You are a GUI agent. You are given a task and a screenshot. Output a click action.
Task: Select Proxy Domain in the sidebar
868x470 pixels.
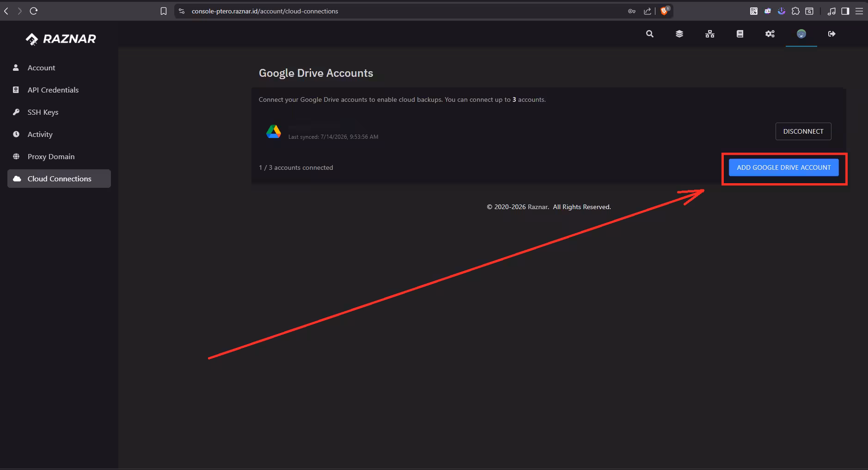(59, 156)
